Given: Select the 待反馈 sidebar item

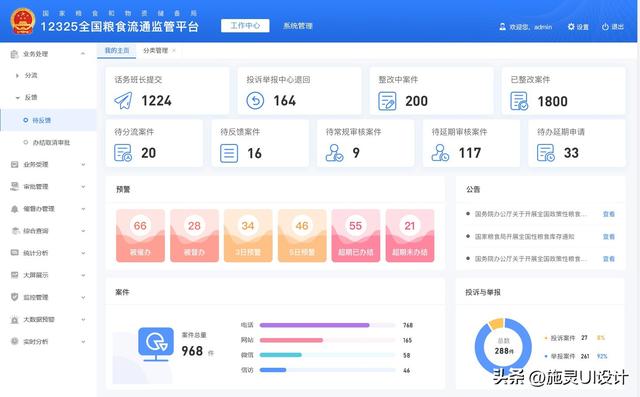Looking at the screenshot, I should click(x=48, y=120).
